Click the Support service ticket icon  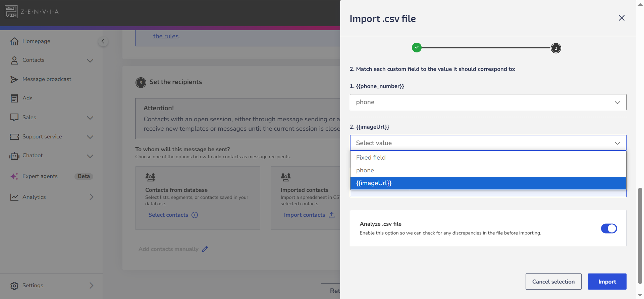[14, 137]
